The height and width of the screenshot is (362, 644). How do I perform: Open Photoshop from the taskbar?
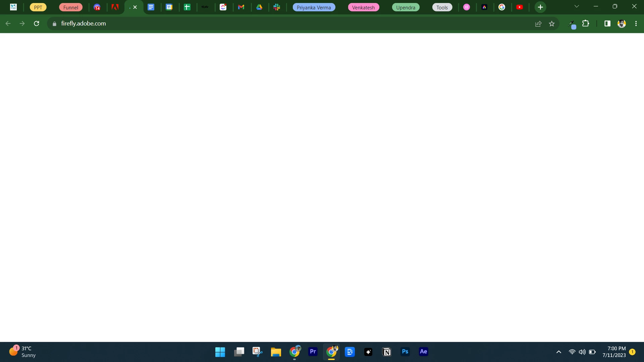[x=405, y=352]
